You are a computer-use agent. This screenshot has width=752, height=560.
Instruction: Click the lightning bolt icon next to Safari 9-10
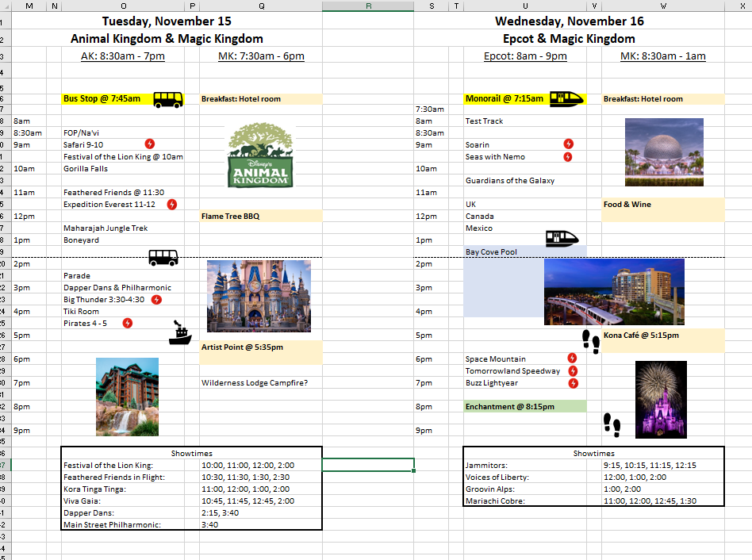(x=150, y=144)
